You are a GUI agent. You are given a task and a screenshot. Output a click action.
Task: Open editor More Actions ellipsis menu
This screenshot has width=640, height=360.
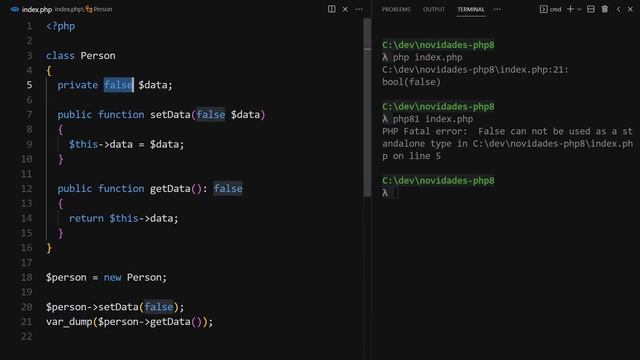pyautogui.click(x=359, y=9)
